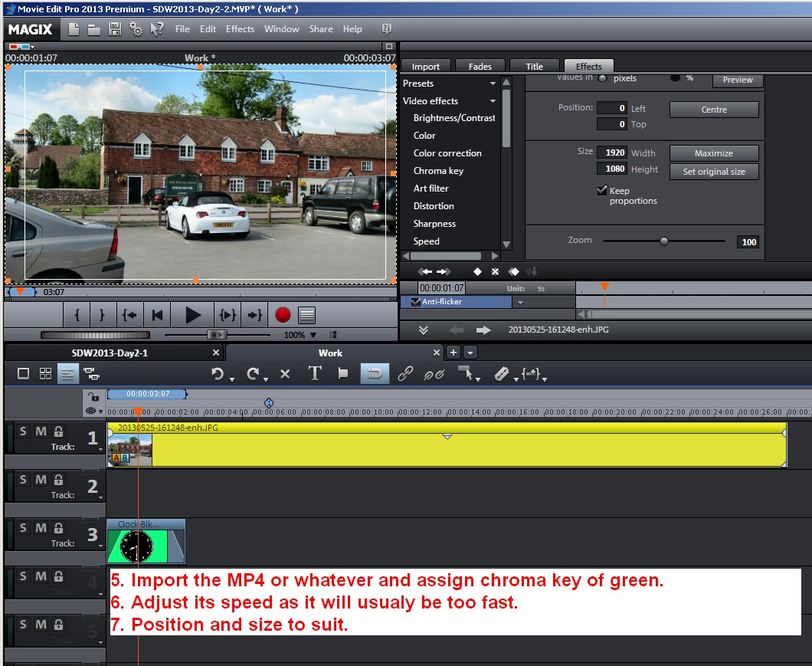Set range start with left brace button
Screen dimensions: 812x666
pyautogui.click(x=77, y=314)
